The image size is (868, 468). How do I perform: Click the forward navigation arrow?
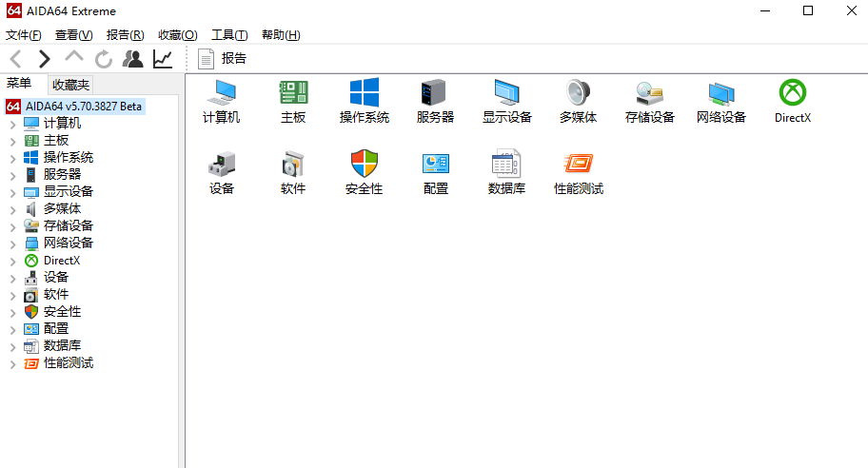pyautogui.click(x=44, y=59)
